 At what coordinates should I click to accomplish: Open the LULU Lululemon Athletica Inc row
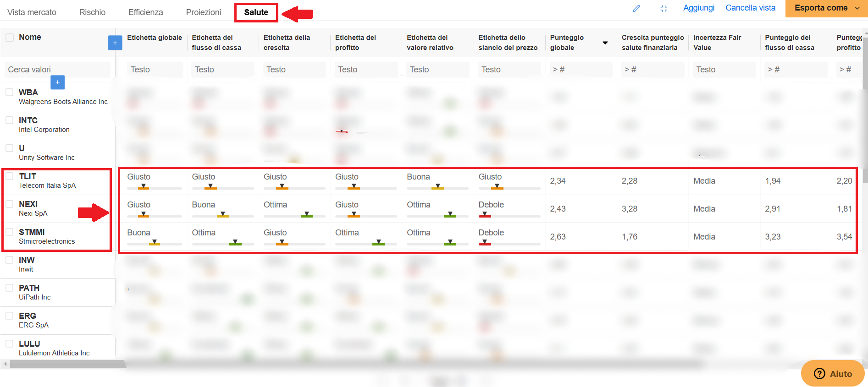(x=54, y=349)
